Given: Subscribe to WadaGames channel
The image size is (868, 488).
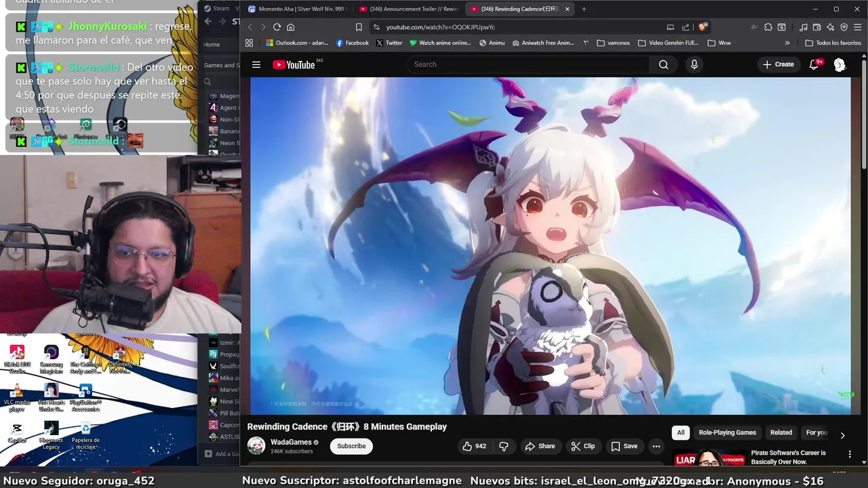Looking at the screenshot, I should 351,446.
